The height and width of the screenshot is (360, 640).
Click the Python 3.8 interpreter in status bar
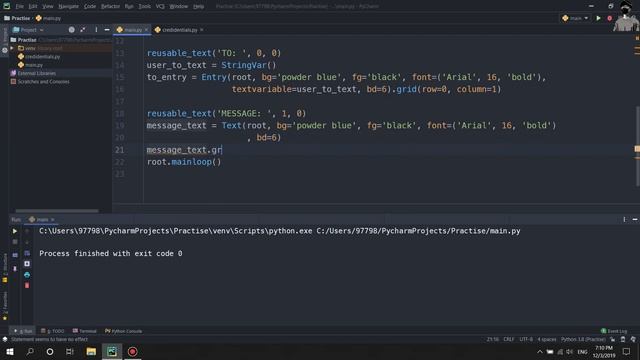(x=583, y=339)
